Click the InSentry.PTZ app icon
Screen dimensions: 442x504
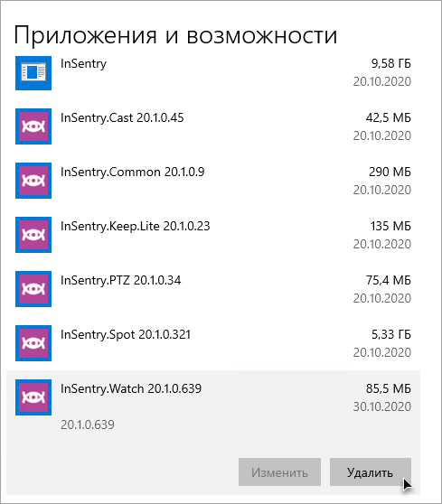pos(33,289)
